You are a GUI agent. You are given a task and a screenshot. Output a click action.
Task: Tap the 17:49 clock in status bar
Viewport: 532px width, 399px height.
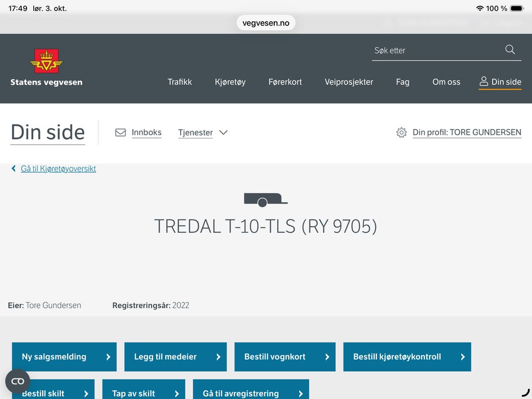(18, 8)
